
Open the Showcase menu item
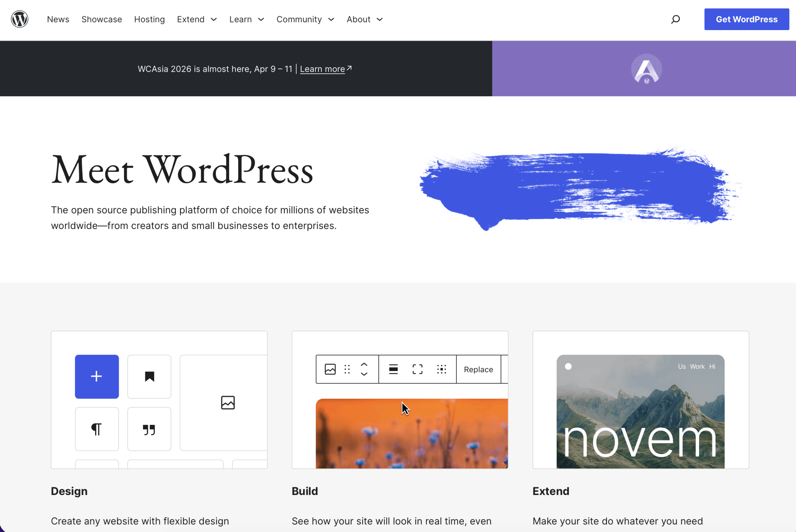coord(101,19)
